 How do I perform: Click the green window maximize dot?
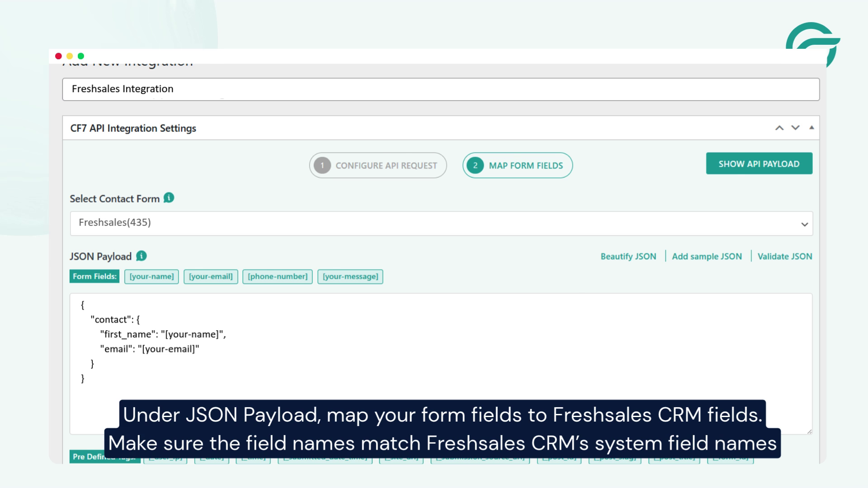pos(81,56)
